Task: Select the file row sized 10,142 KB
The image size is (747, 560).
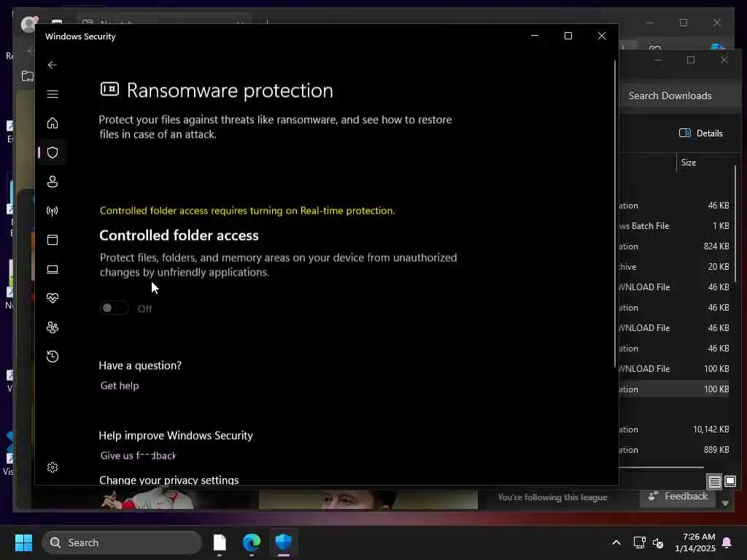Action: coord(674,429)
